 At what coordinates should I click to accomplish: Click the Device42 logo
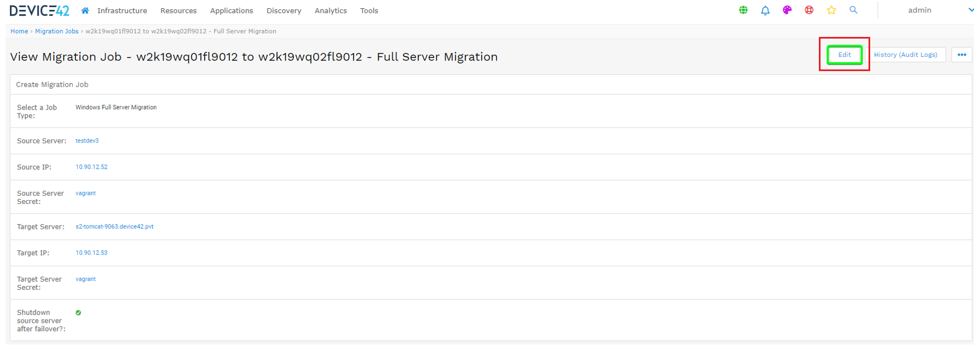[x=40, y=10]
